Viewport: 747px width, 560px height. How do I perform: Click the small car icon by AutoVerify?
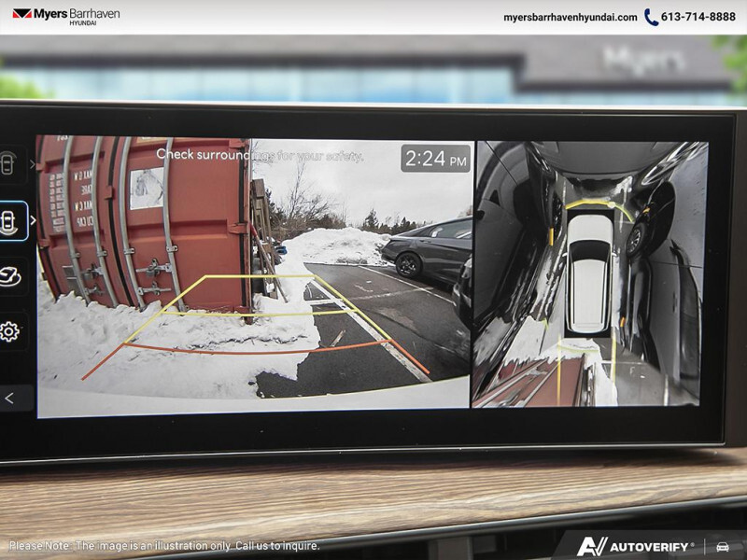[x=722, y=546]
